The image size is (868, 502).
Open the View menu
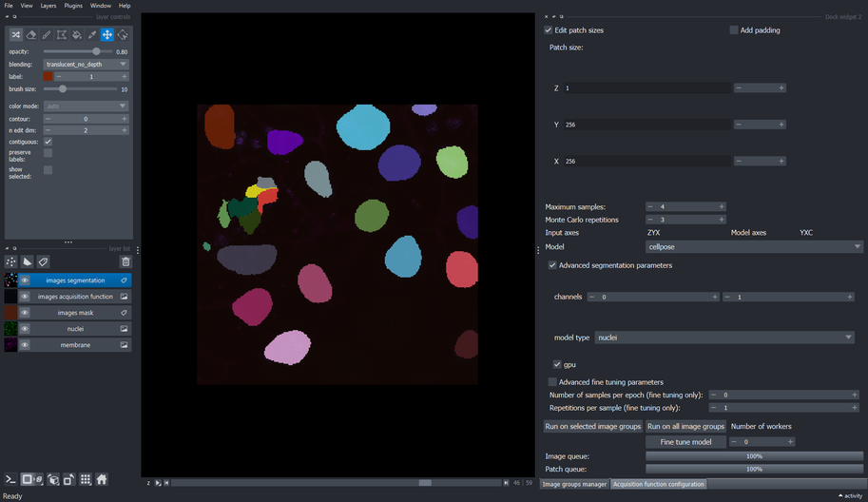[x=27, y=6]
